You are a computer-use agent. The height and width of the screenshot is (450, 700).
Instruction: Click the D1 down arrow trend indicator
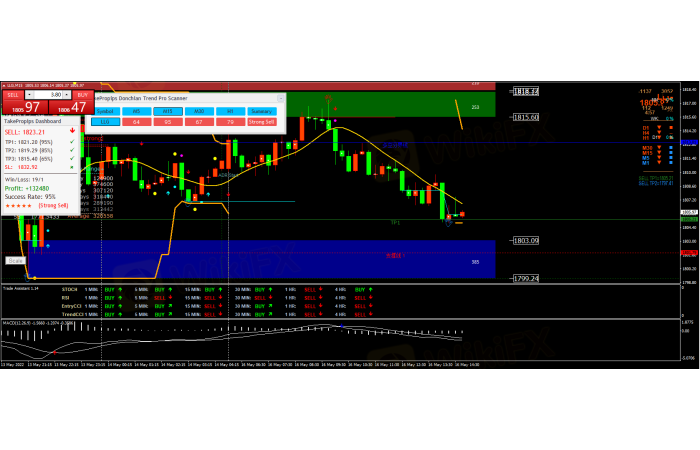pyautogui.click(x=657, y=127)
